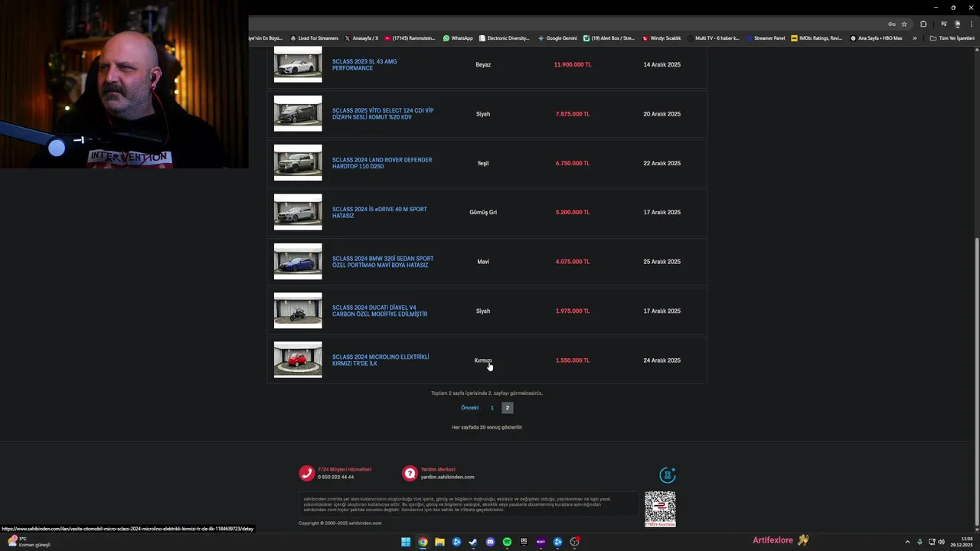Image resolution: width=980 pixels, height=551 pixels.
Task: Open Discord from the taskbar
Action: [490, 542]
